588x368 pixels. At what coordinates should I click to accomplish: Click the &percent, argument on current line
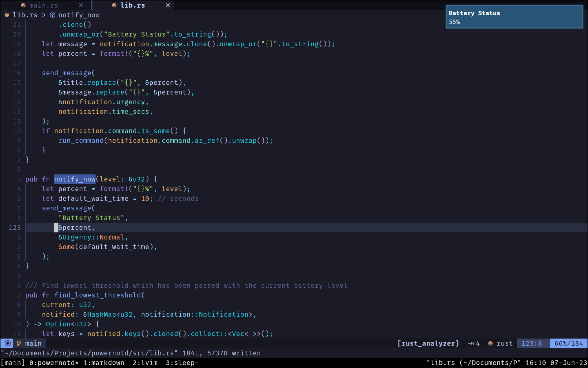tap(77, 228)
